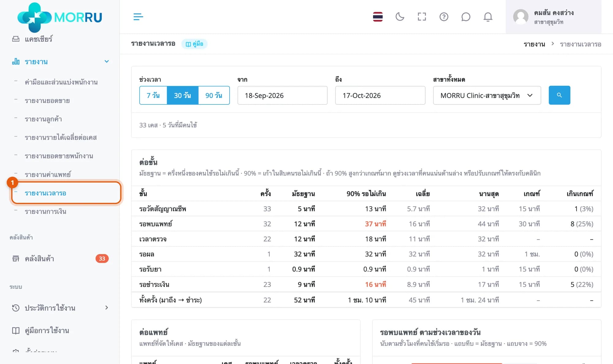Image resolution: width=613 pixels, height=364 pixels.
Task: Click the blue search magnifier button
Action: (559, 95)
